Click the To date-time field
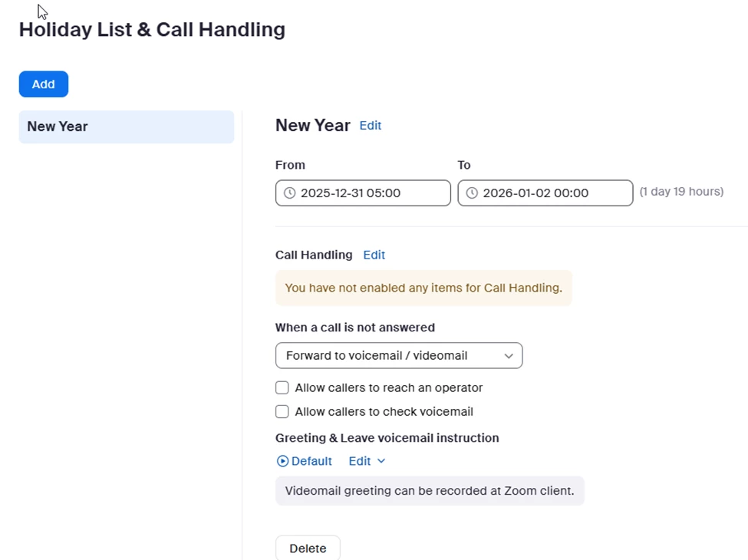 click(x=545, y=193)
